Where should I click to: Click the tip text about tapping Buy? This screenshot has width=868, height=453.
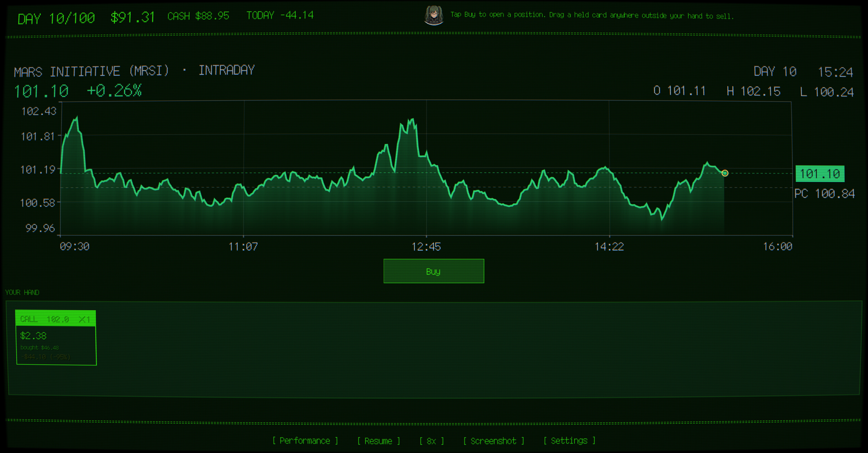(592, 15)
